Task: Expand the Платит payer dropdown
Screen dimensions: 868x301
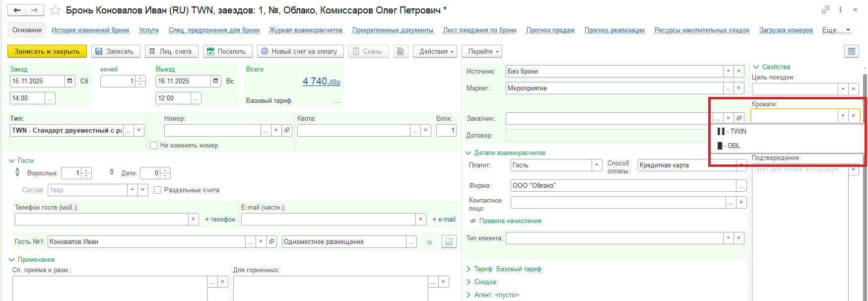Action: click(x=597, y=165)
